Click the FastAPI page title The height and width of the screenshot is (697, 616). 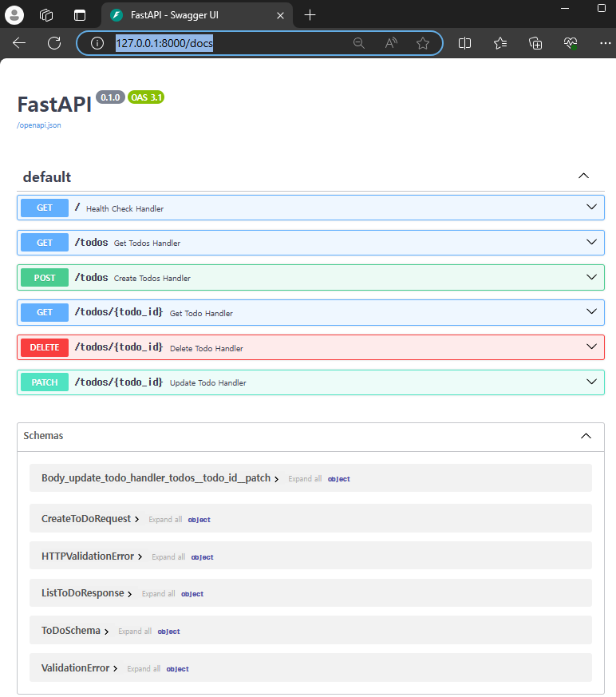pyautogui.click(x=54, y=105)
